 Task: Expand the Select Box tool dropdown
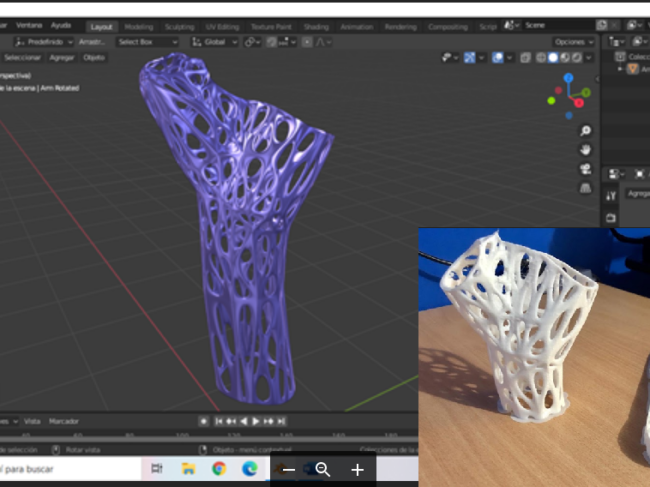[x=145, y=42]
